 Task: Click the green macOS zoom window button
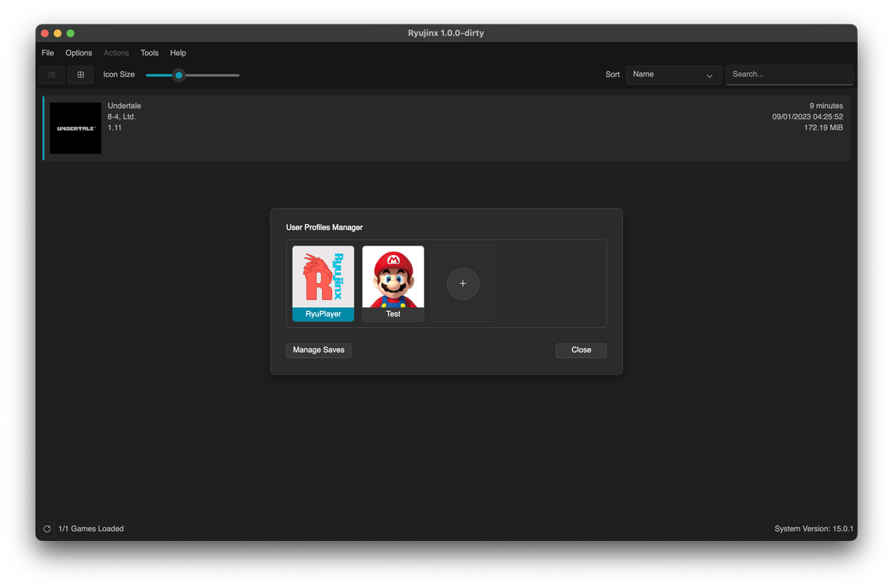(x=71, y=33)
